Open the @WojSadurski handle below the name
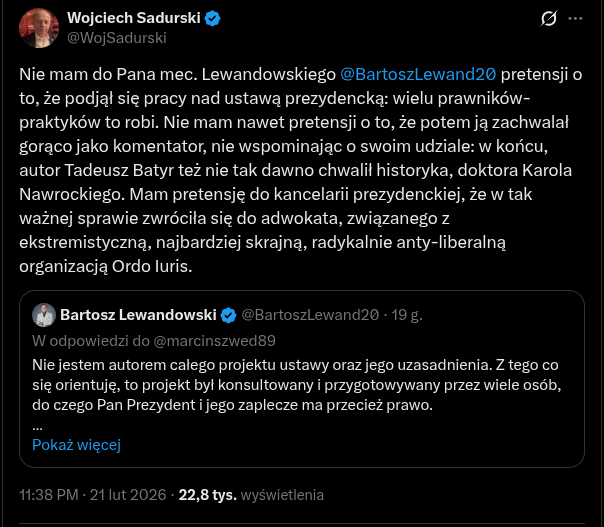The height and width of the screenshot is (527, 604). coord(116,37)
